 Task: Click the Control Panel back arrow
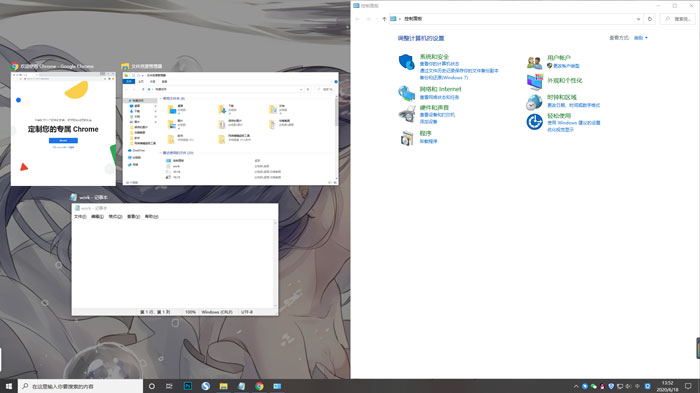point(358,19)
